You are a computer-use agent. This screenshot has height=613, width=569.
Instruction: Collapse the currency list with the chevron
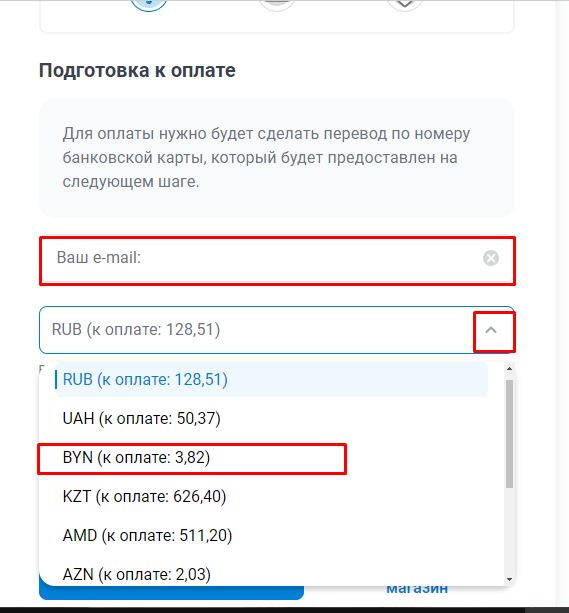click(491, 330)
